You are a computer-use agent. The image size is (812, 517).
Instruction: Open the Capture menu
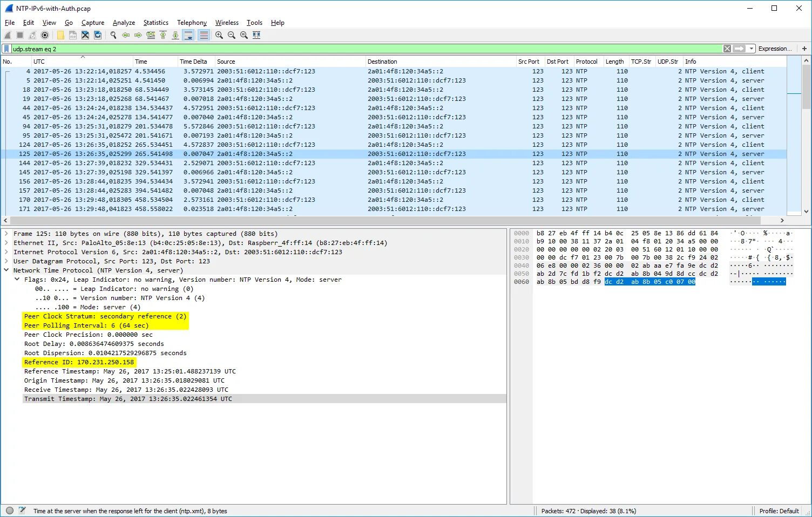click(x=93, y=23)
